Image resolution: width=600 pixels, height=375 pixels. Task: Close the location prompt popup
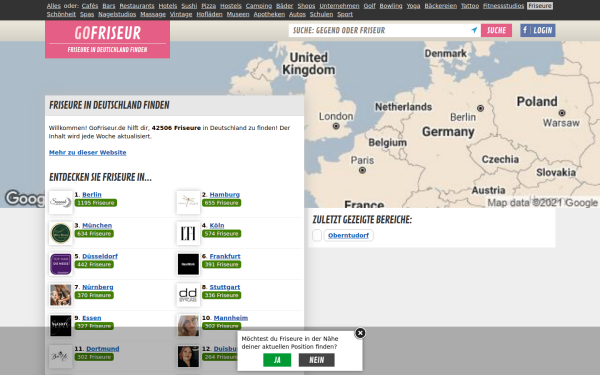(x=360, y=333)
